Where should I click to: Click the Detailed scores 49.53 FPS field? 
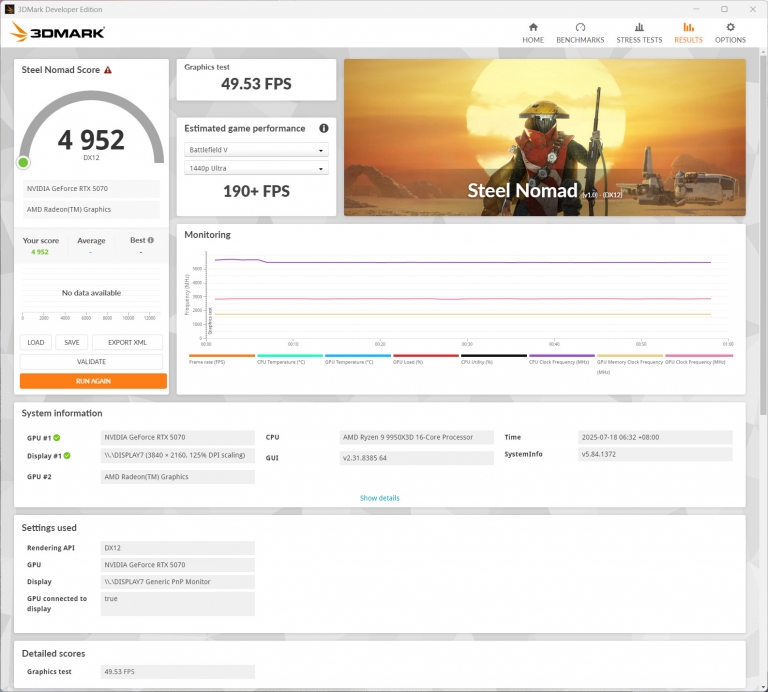pyautogui.click(x=177, y=671)
